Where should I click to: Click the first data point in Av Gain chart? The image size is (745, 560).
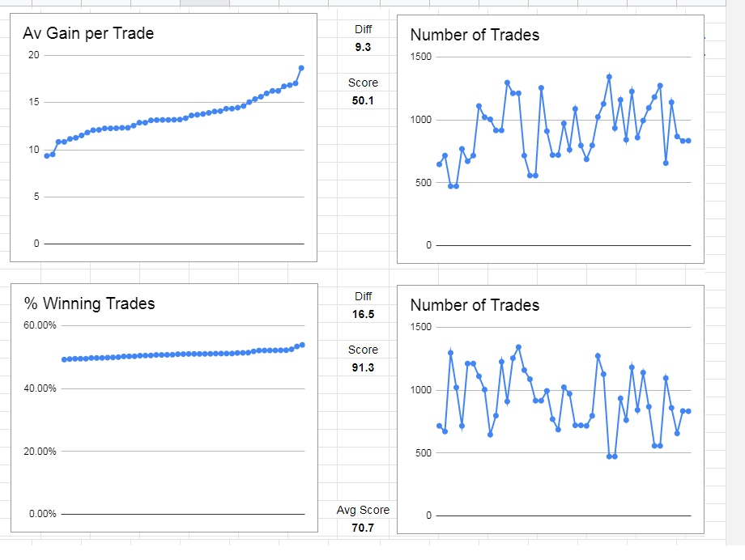coord(47,155)
